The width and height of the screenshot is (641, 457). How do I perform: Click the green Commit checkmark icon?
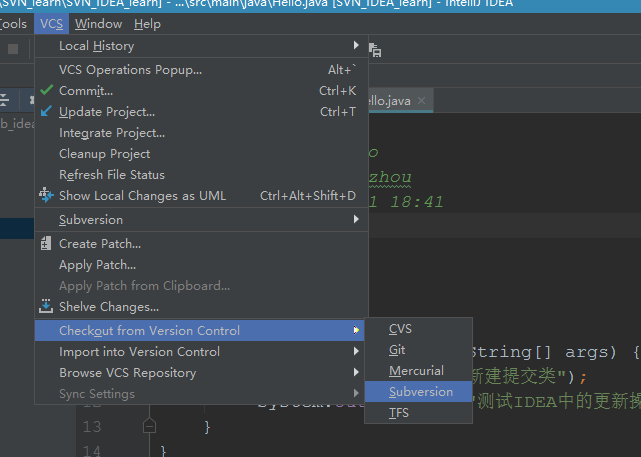(x=47, y=90)
